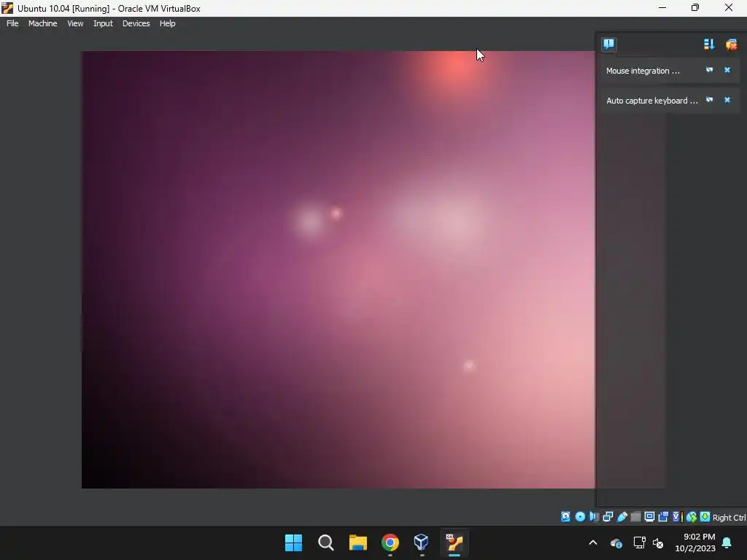
Task: Click don't-show-again icon for Auto capture keyboard
Action: (x=709, y=100)
